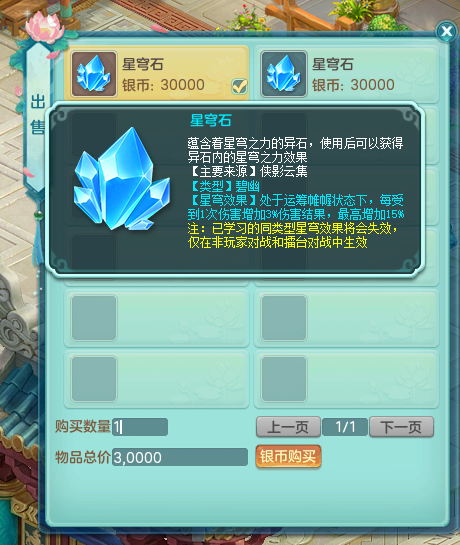Select the empty left slot in bottom row

[94, 379]
